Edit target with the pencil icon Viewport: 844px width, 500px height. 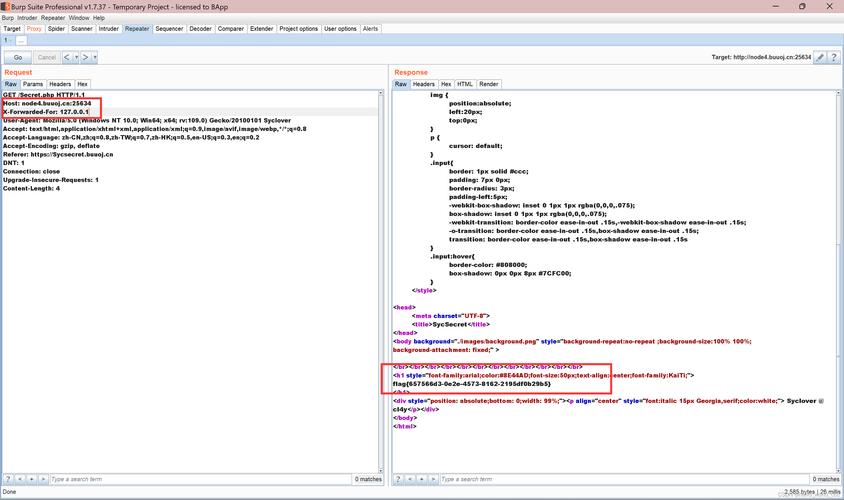point(820,57)
